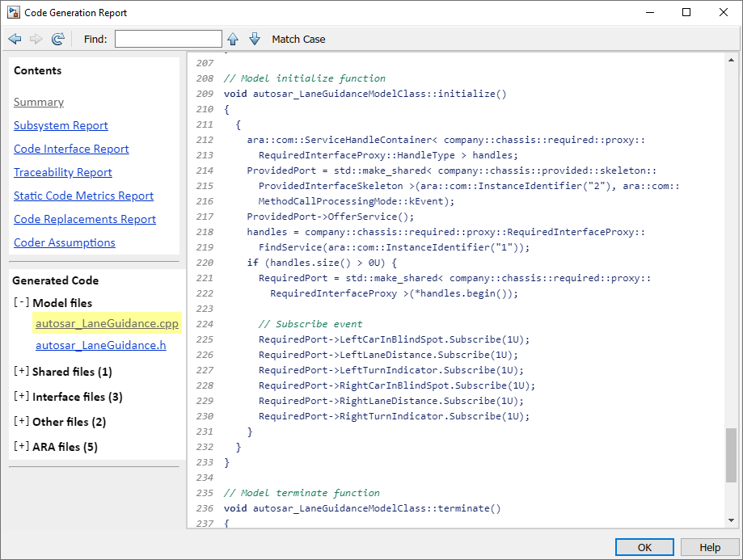Click the OK button
The height and width of the screenshot is (560, 743).
pos(644,547)
